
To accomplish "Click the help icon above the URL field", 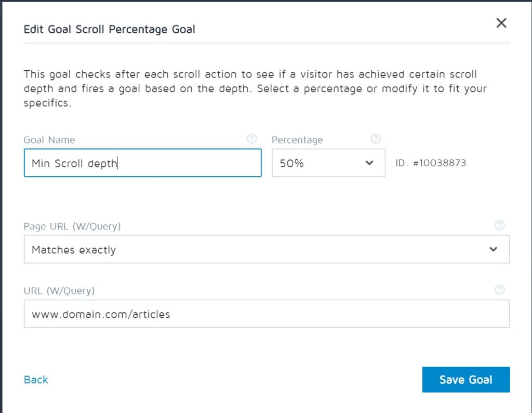I will click(x=500, y=290).
